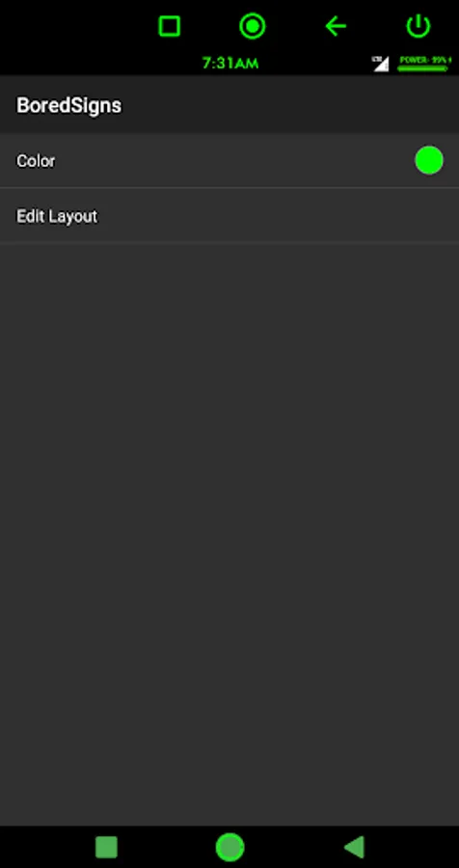Tap the green concentric circle icon at top

(x=252, y=26)
